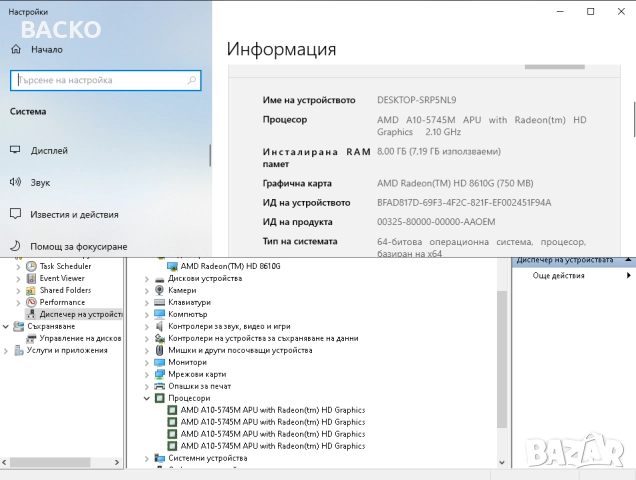This screenshot has height=480, width=636.
Task: Select the Контролери на устройства за съхраняване category
Action: coord(263,338)
